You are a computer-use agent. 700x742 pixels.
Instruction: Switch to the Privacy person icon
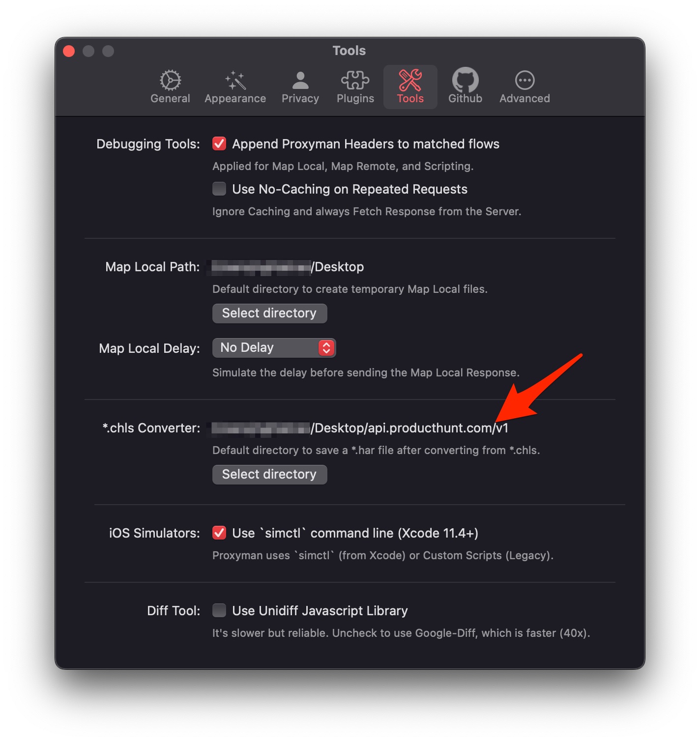tap(300, 80)
